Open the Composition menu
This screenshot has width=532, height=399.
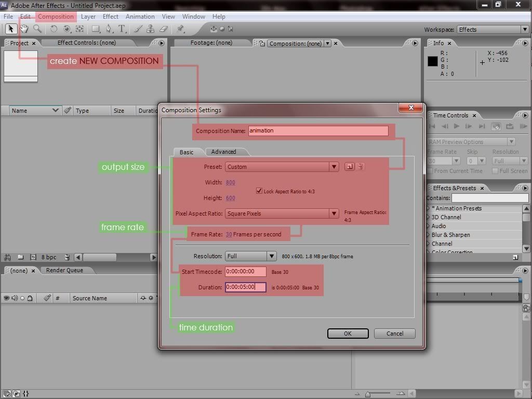[x=56, y=16]
